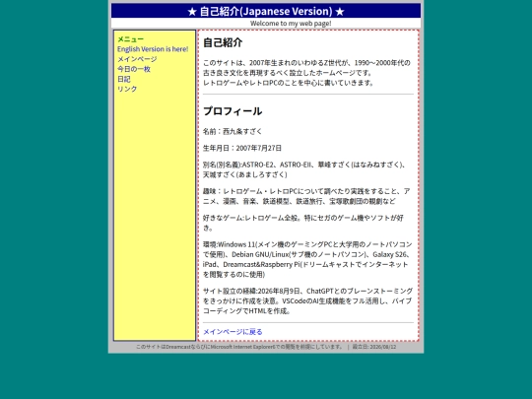This screenshot has width=532, height=399.
Task: Click the page title 自己紹介(Japanese Version)
Action: (266, 11)
